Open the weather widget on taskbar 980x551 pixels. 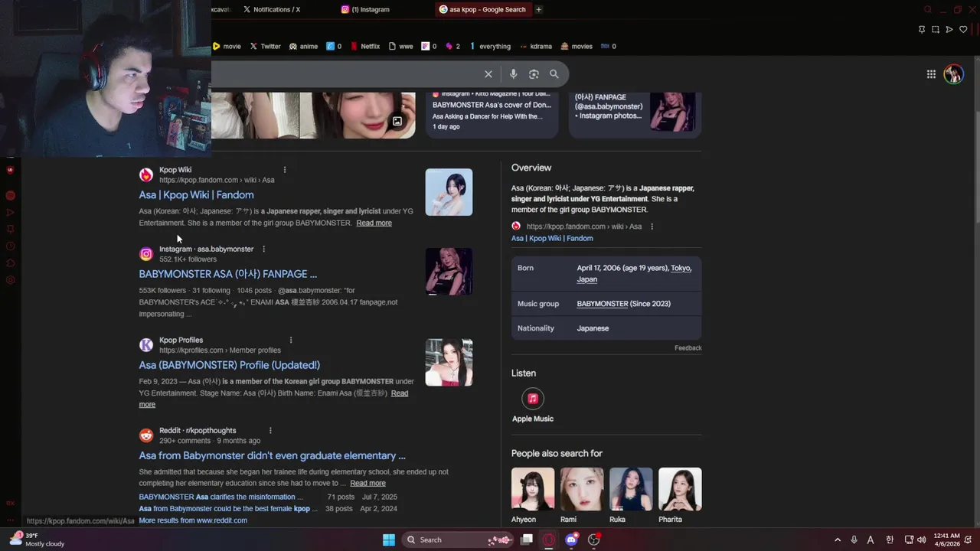(37, 540)
